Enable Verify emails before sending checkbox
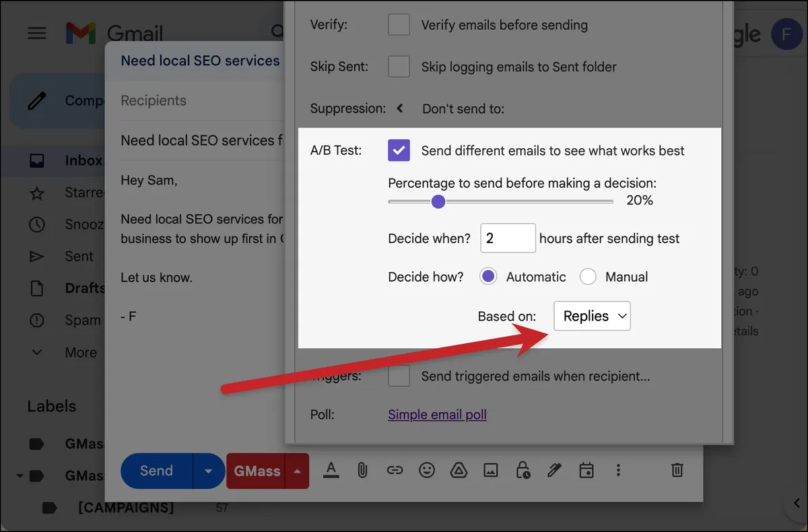Image resolution: width=808 pixels, height=532 pixels. [x=399, y=25]
